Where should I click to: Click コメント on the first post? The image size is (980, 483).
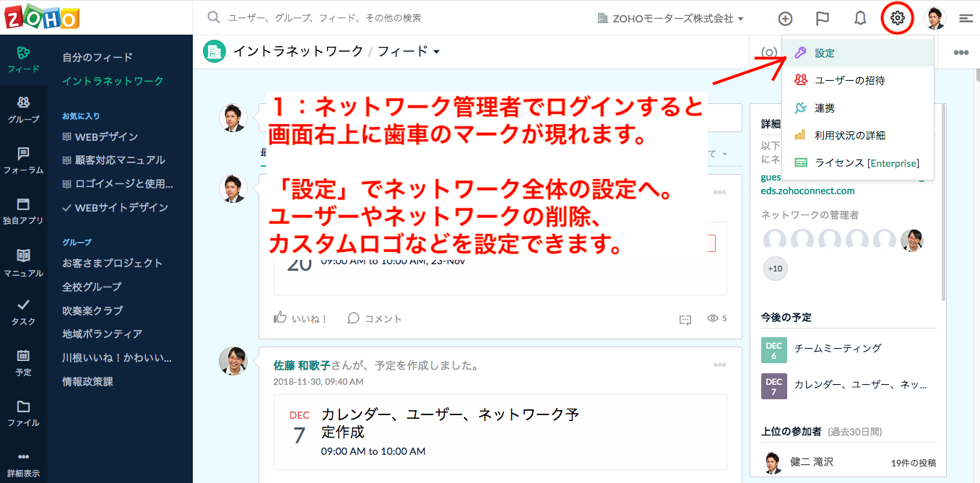click(x=375, y=318)
